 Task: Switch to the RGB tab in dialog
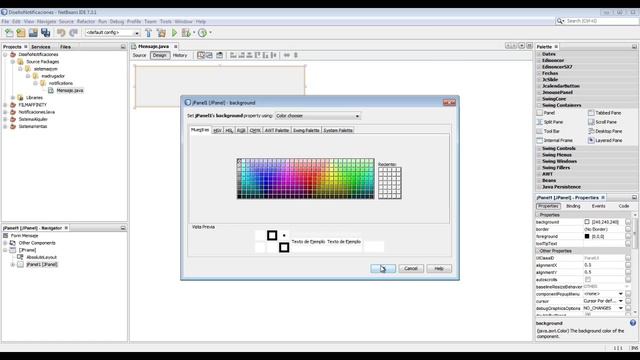pos(241,130)
